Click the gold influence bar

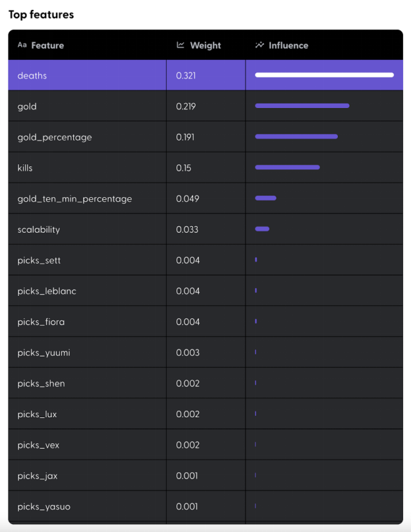click(x=302, y=106)
